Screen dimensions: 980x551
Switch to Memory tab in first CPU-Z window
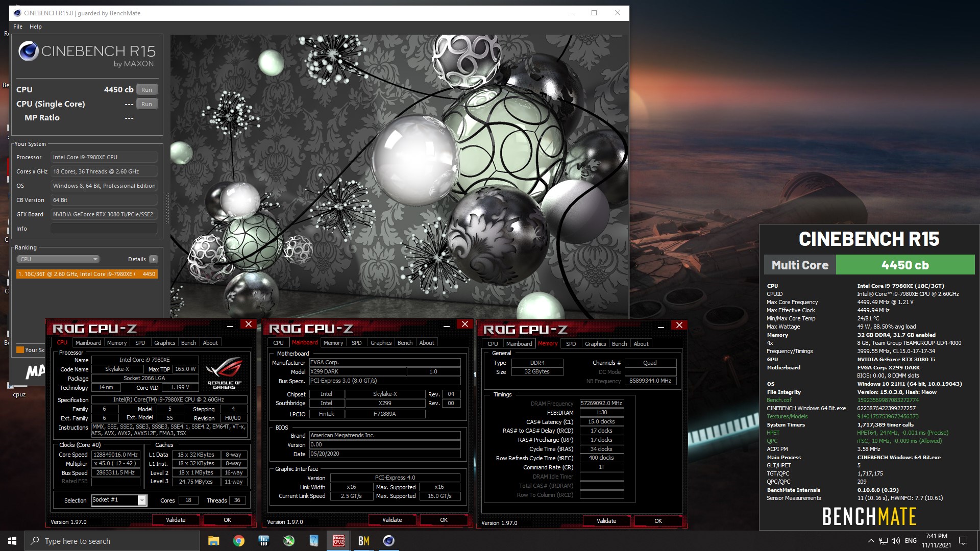click(x=117, y=343)
